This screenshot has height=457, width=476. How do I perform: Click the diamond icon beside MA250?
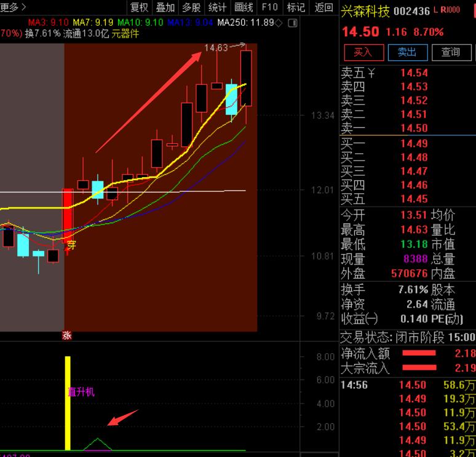tap(279, 23)
